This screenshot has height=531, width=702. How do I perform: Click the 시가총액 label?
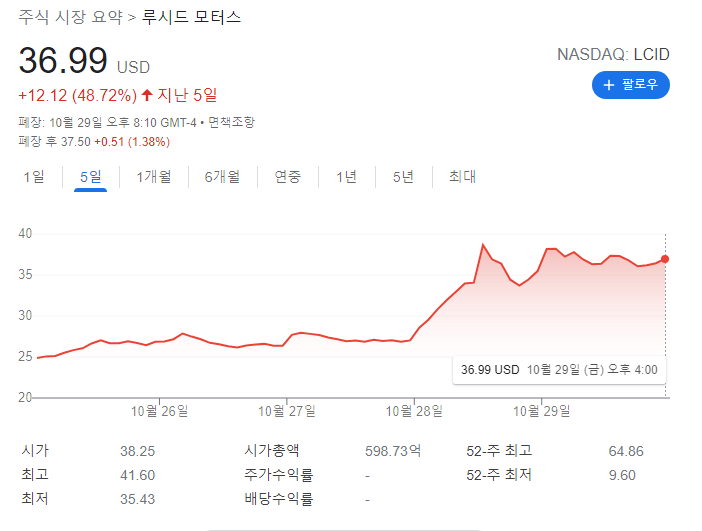point(272,450)
